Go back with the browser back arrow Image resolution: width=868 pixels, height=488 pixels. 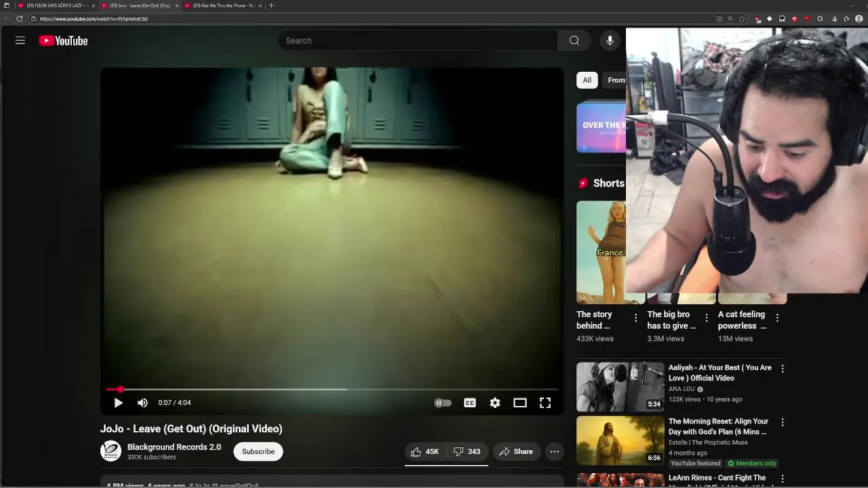click(x=7, y=19)
